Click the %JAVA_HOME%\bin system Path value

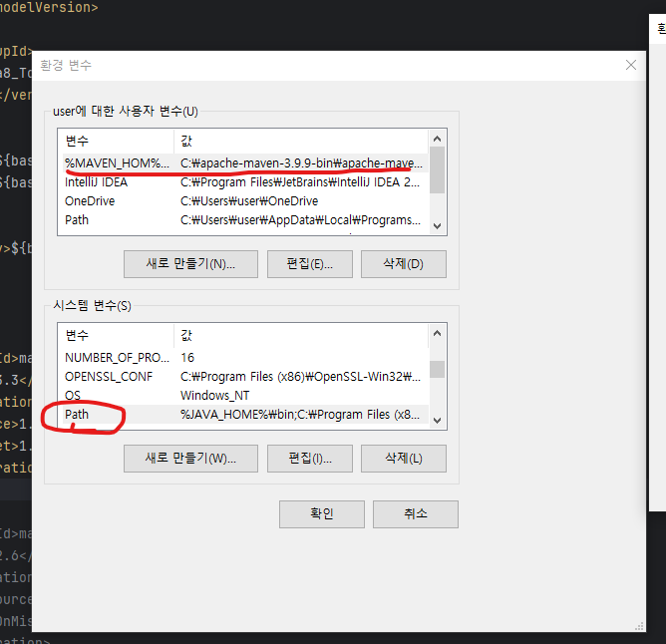click(300, 415)
